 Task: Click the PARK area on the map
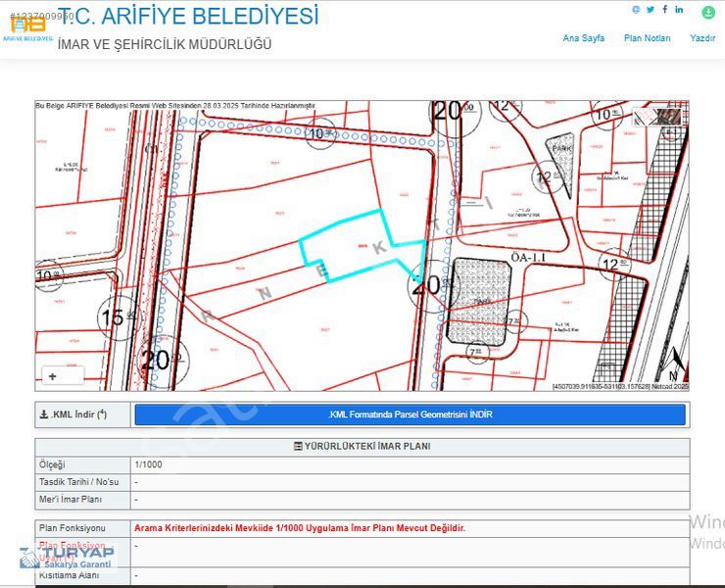pyautogui.click(x=560, y=147)
